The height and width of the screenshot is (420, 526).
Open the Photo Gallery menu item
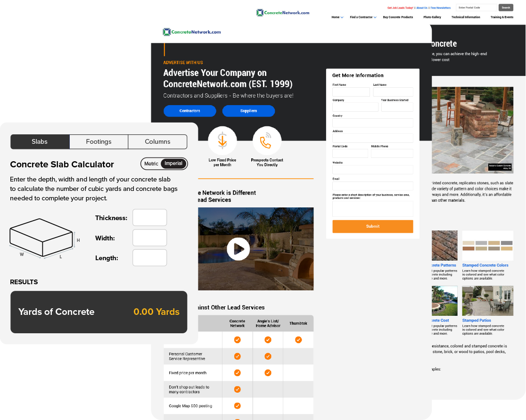pos(432,17)
